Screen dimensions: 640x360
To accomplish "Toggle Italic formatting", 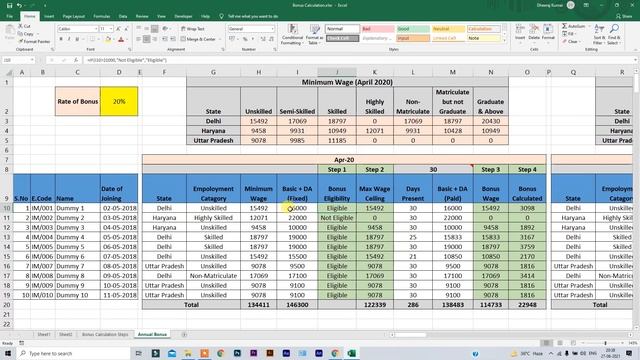I will point(69,39).
